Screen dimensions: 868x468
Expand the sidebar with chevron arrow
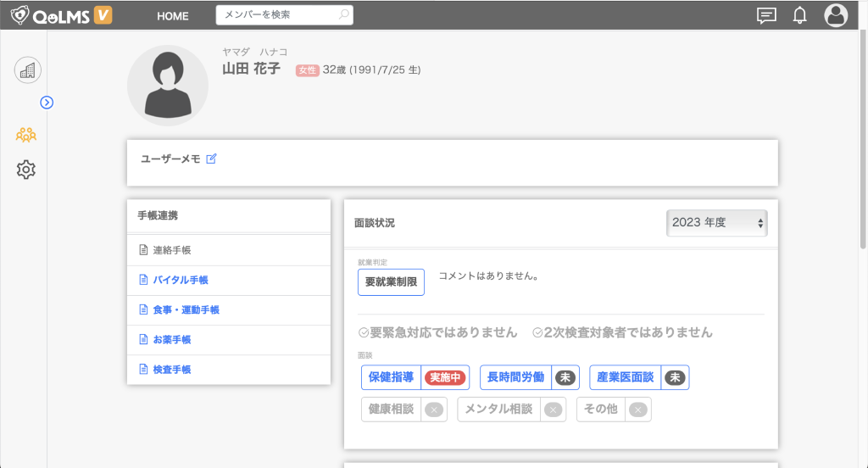(47, 103)
